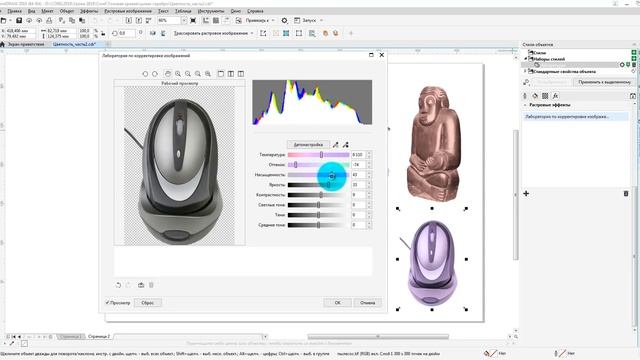This screenshot has width=640, height=360.
Task: Click the fx effects tab icon in docker
Action: [555, 96]
